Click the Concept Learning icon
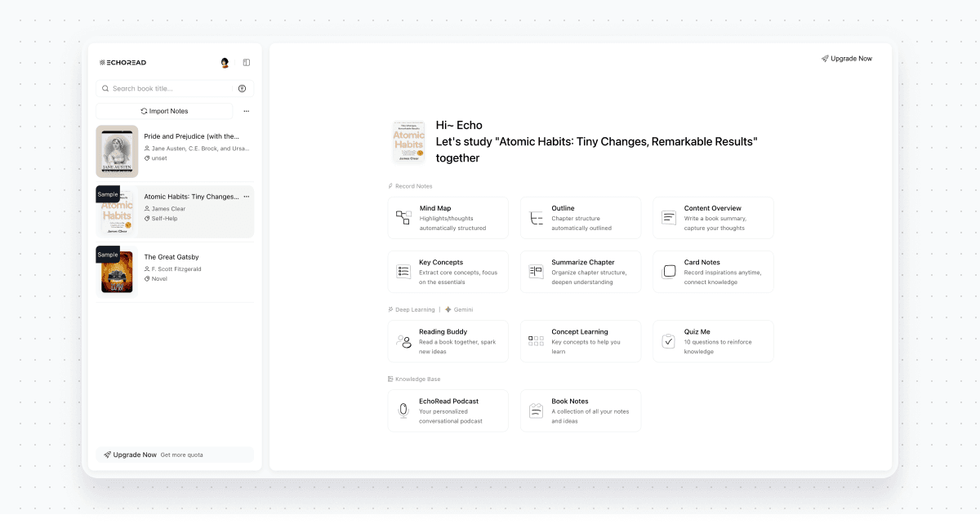The width and height of the screenshot is (980, 528). click(x=536, y=341)
